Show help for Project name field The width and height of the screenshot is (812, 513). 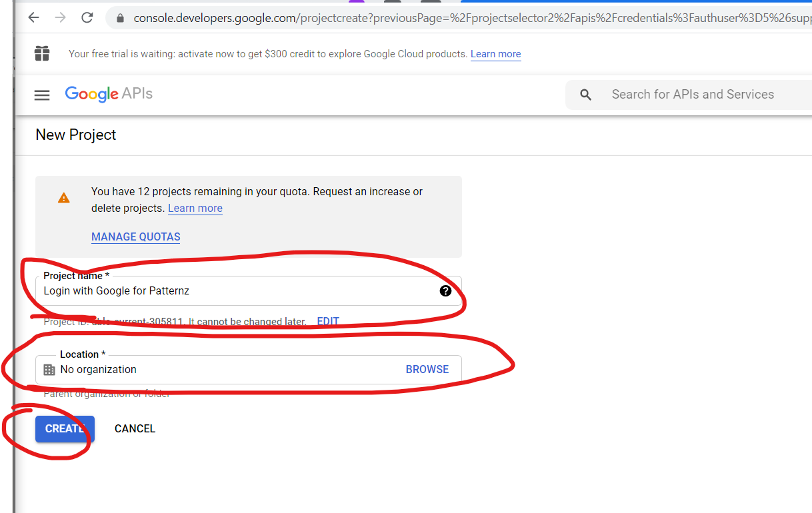(445, 291)
